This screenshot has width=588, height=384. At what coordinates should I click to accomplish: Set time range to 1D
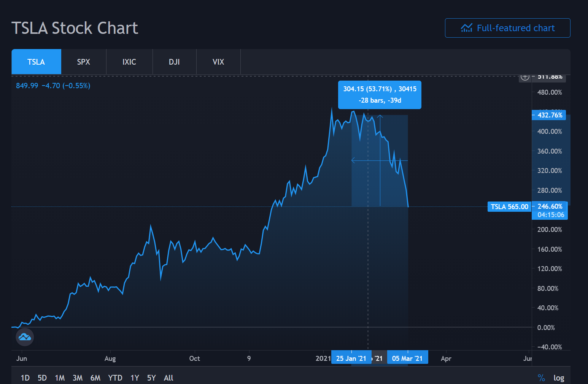[x=25, y=378]
